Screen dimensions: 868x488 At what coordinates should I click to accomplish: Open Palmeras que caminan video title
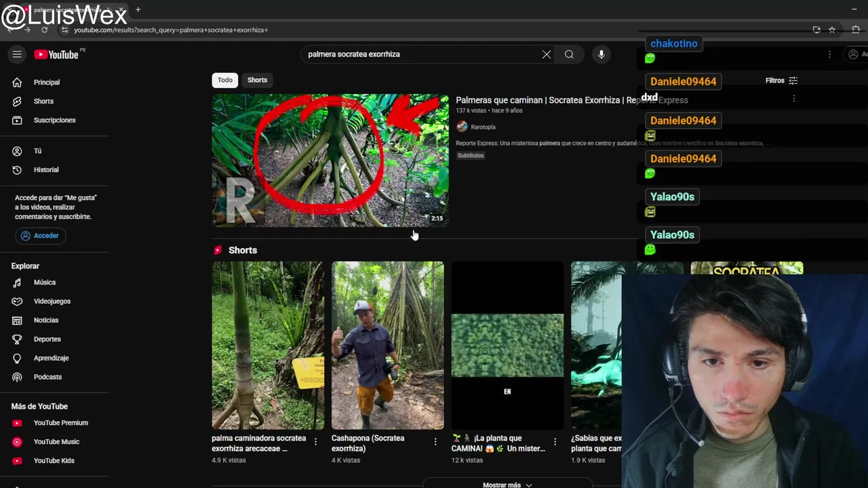[x=572, y=100]
